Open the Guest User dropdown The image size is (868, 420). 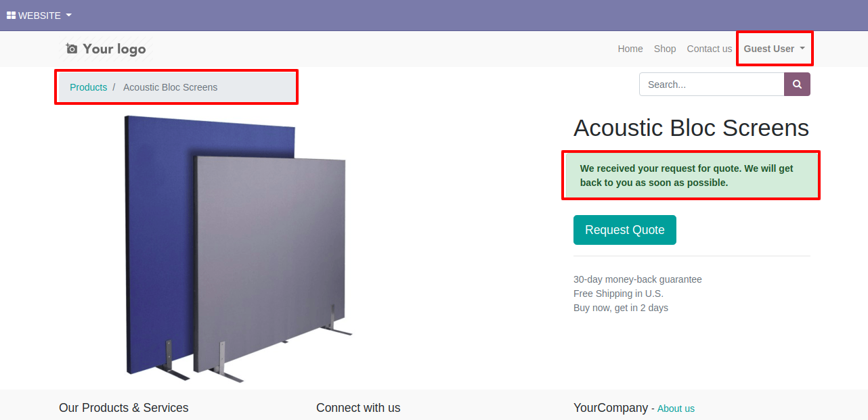[x=775, y=49]
